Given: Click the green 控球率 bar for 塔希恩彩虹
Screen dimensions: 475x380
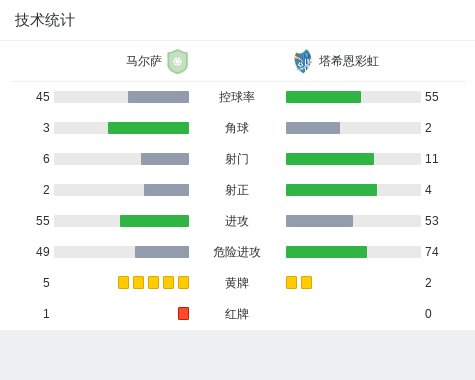Looking at the screenshot, I should (323, 97).
